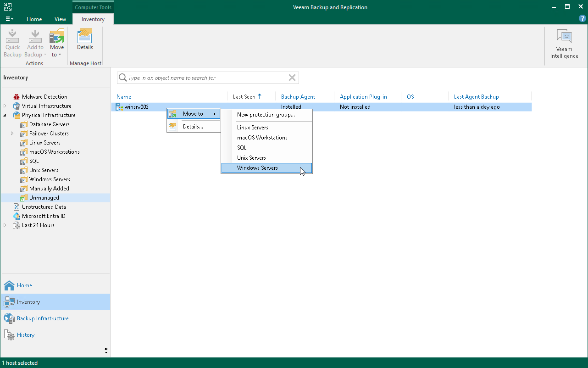
Task: Expand the Virtual Infrastructure node
Action: pyautogui.click(x=5, y=106)
